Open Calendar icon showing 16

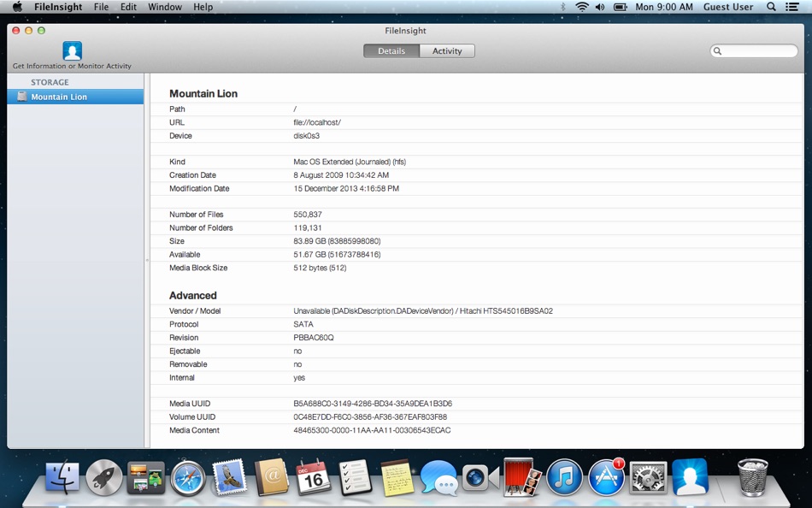pyautogui.click(x=314, y=477)
